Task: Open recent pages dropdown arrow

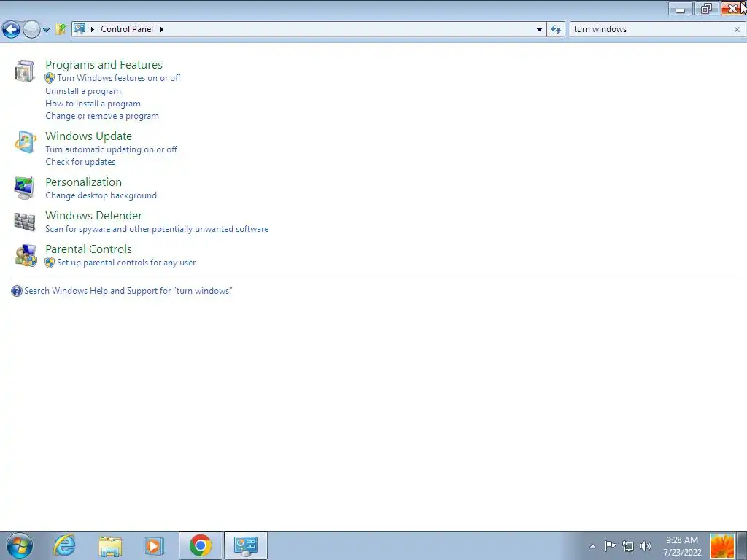Action: [x=46, y=29]
